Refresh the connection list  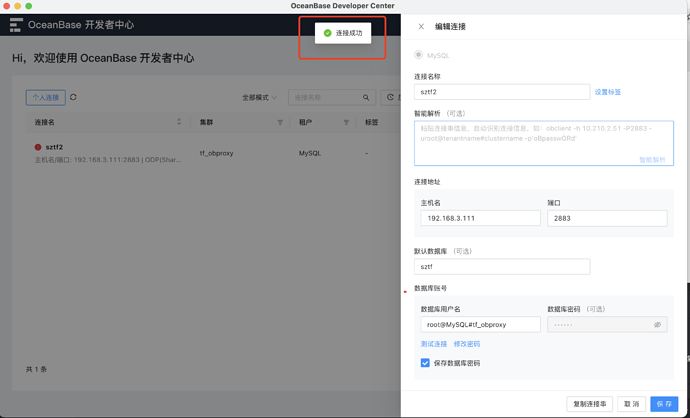click(73, 97)
